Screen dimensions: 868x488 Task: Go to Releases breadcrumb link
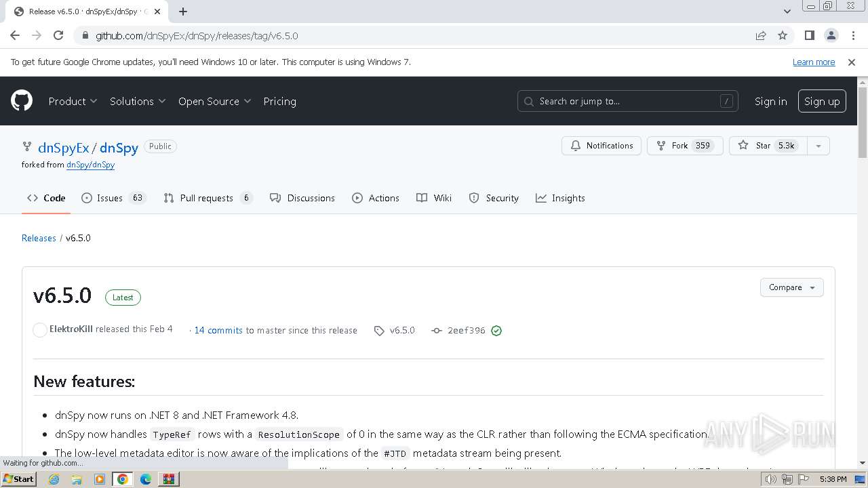(x=39, y=238)
